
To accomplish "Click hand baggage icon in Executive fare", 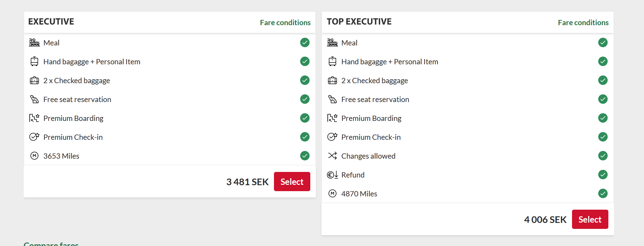I will 34,61.
